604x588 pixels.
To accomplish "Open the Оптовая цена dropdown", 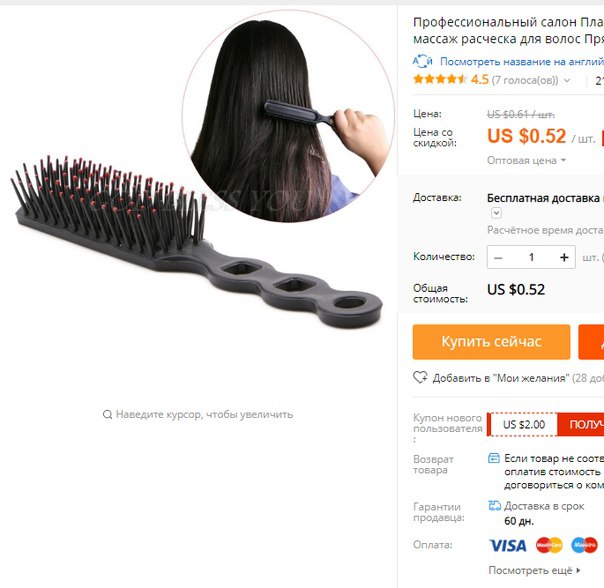I will point(526,160).
